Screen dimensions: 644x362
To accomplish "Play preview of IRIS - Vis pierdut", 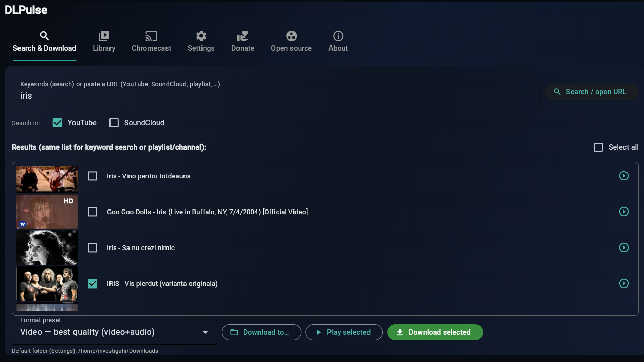I will pos(624,283).
